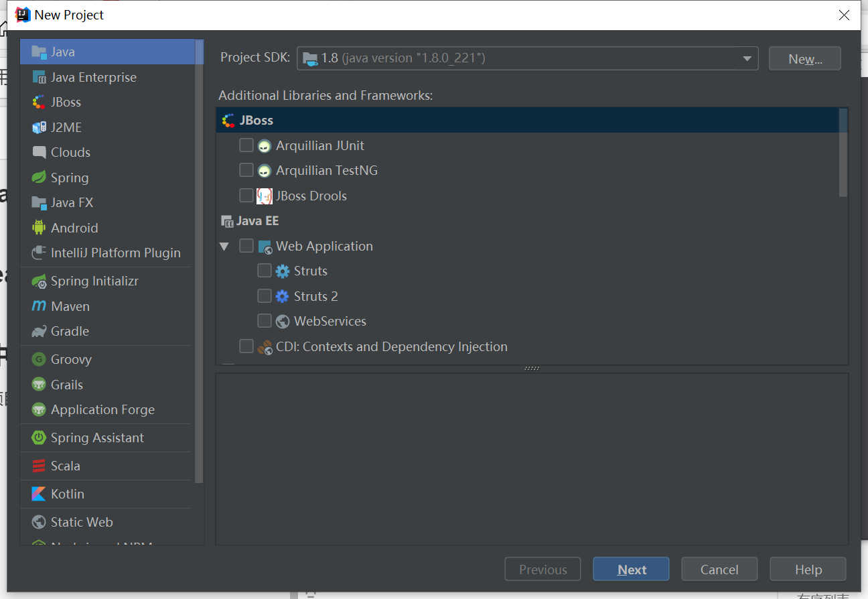This screenshot has height=599, width=868.
Task: Click the IntelliJ Platform Plugin icon
Action: (39, 253)
